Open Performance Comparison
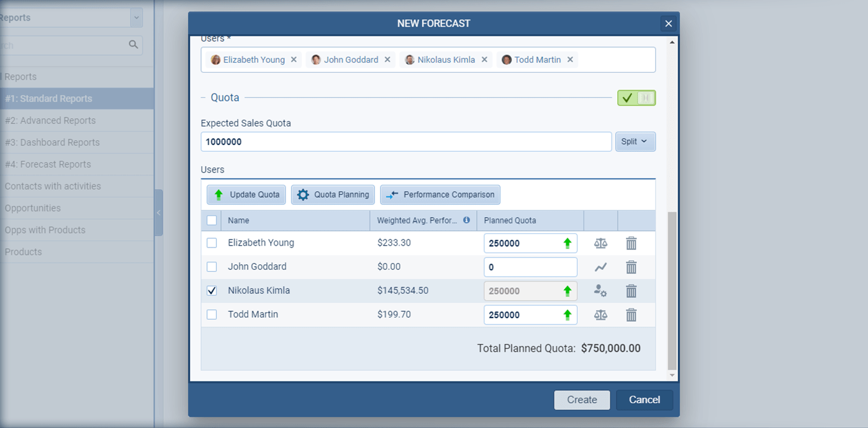Image resolution: width=868 pixels, height=428 pixels. tap(440, 194)
